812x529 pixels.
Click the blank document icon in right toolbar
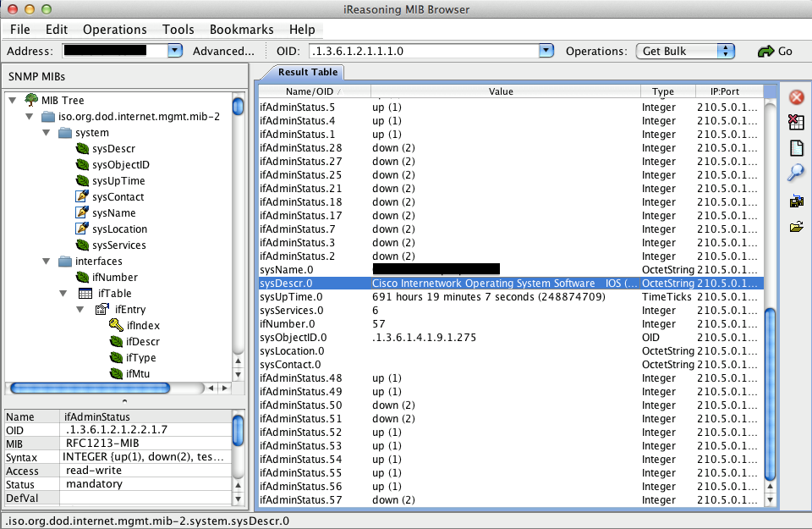797,147
